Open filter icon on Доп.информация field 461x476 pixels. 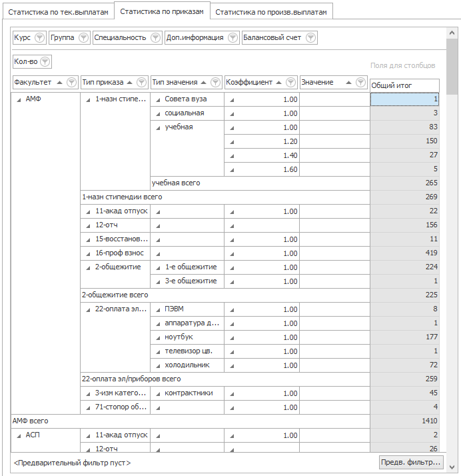pos(232,37)
